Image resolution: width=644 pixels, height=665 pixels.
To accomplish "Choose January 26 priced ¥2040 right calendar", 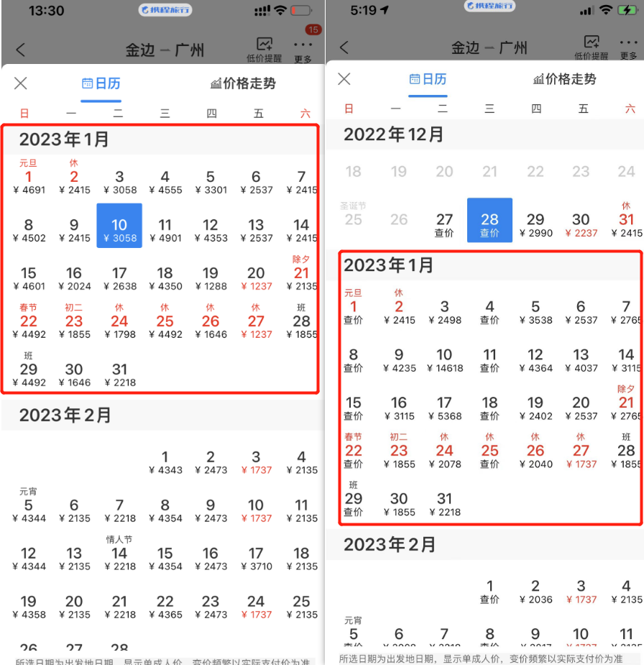I will point(535,451).
